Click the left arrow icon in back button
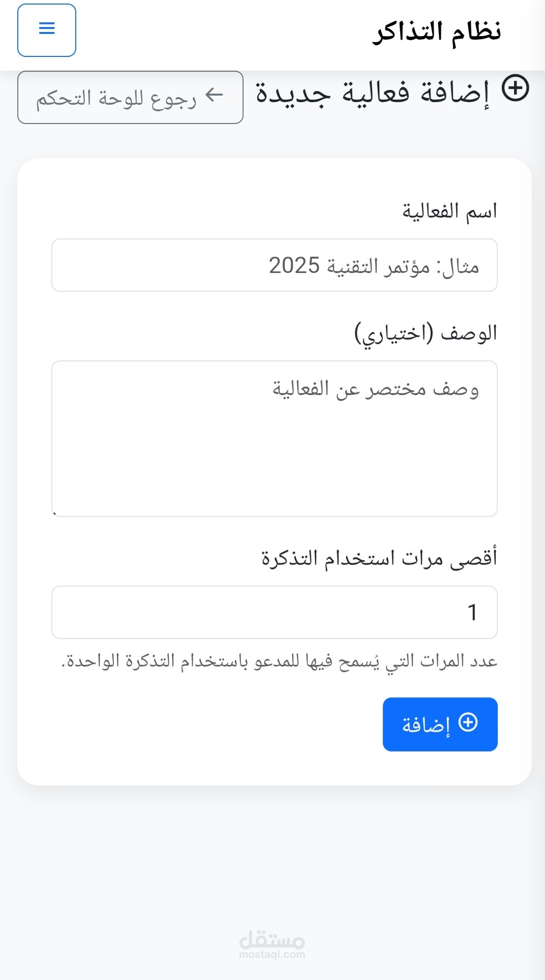 214,95
